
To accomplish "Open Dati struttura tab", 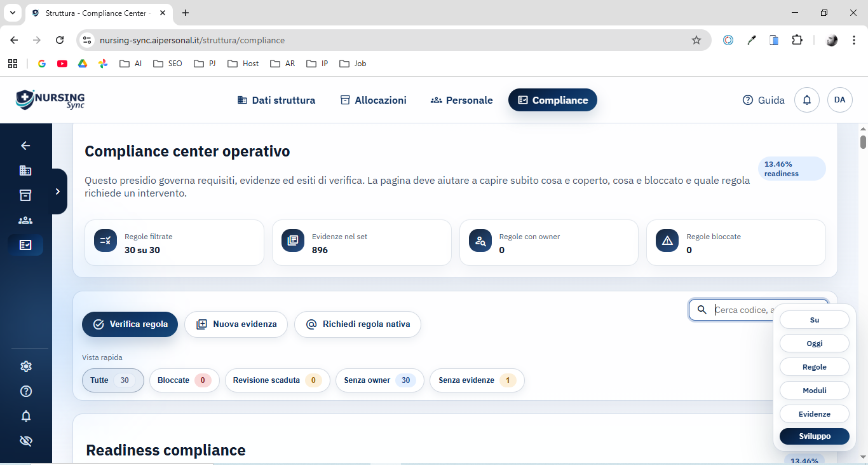I will click(276, 100).
